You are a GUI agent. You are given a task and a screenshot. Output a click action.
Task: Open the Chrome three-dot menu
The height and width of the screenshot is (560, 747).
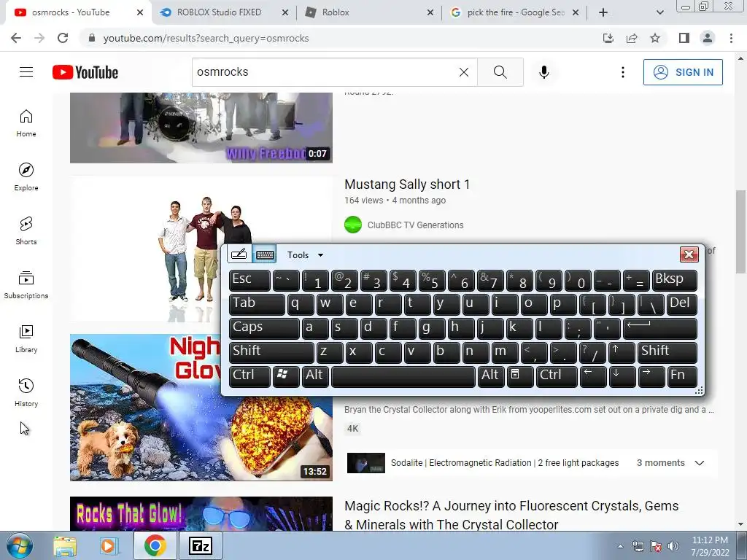(x=731, y=38)
